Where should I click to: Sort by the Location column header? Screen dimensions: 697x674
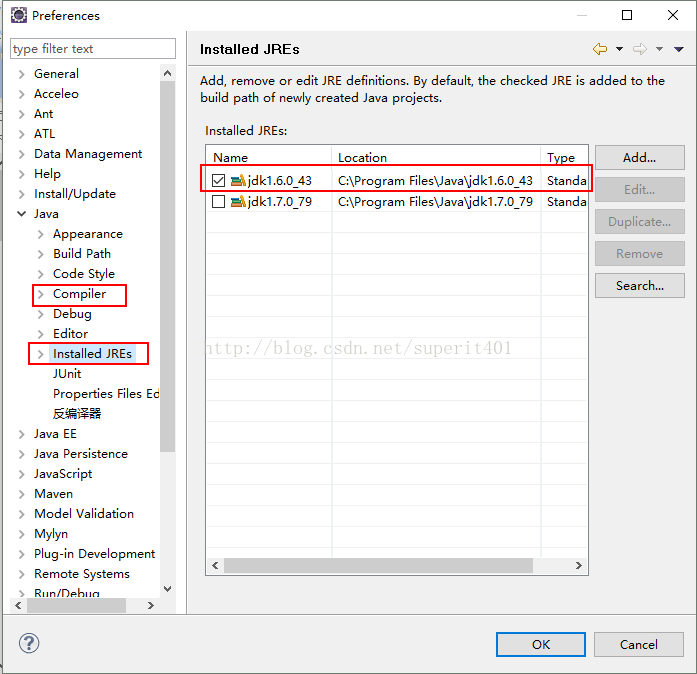coord(436,157)
